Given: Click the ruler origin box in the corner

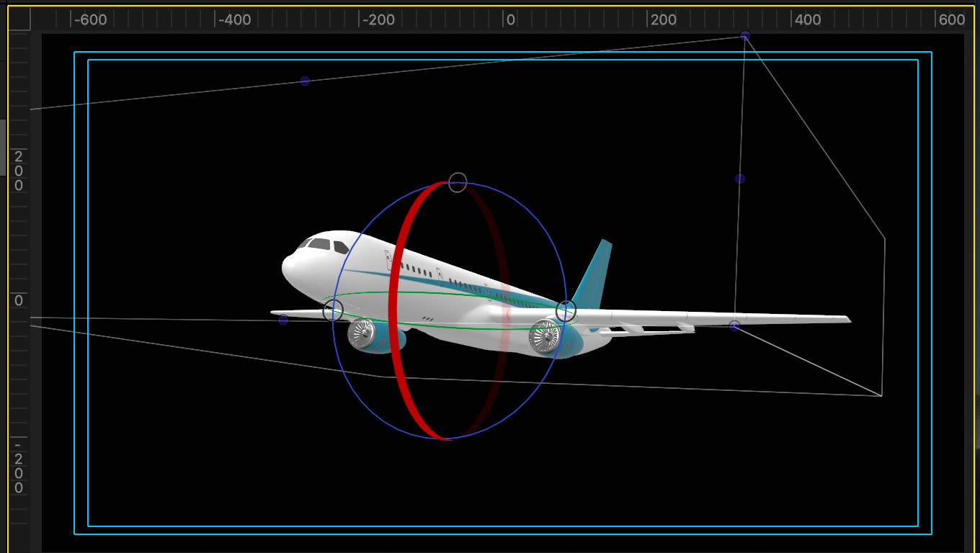Looking at the screenshot, I should pyautogui.click(x=19, y=19).
